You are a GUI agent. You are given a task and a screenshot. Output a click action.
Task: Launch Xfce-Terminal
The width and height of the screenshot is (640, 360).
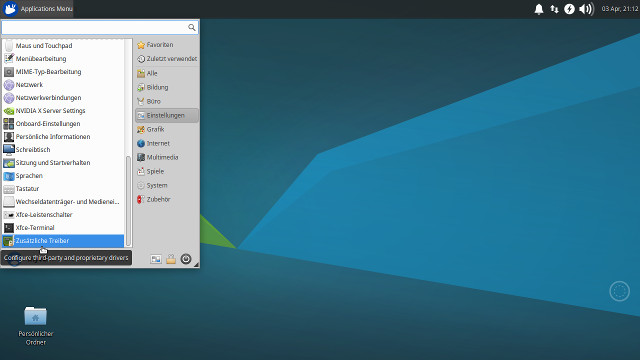63,228
